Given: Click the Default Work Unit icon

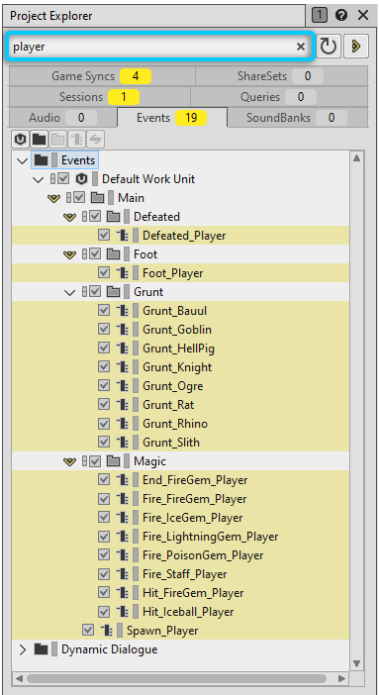Looking at the screenshot, I should tap(81, 179).
